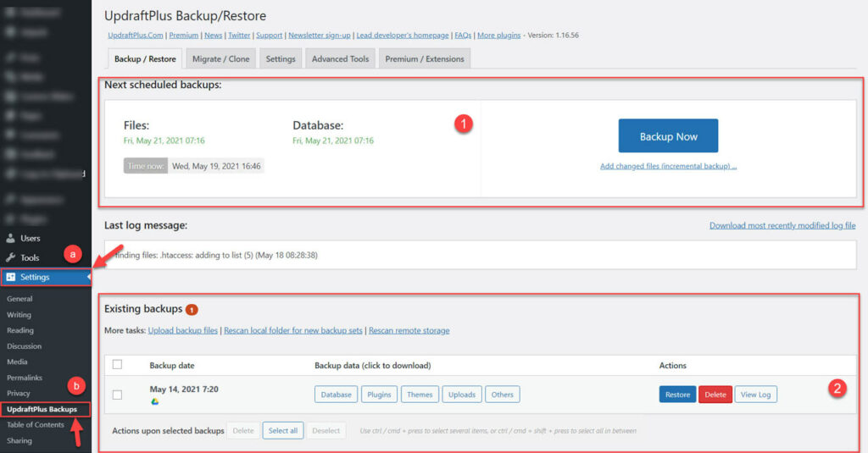
Task: Click the Users icon in the sidebar
Action: tap(10, 239)
